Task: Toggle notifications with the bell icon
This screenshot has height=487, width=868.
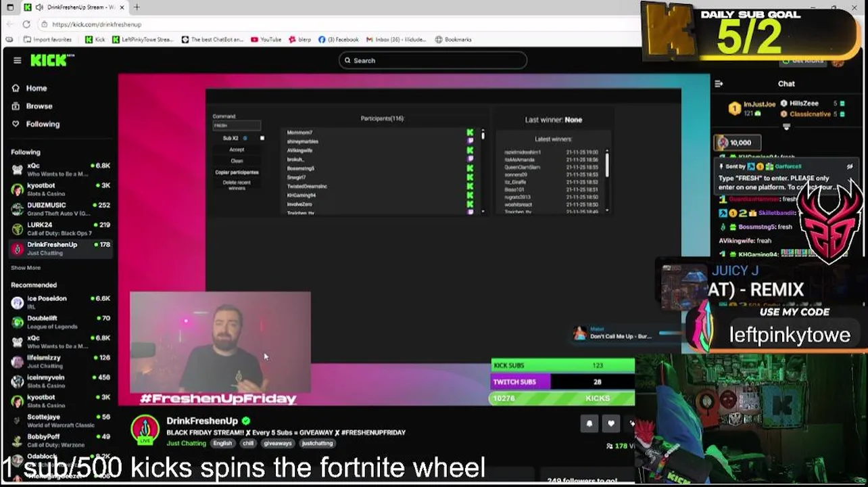Action: (x=589, y=423)
